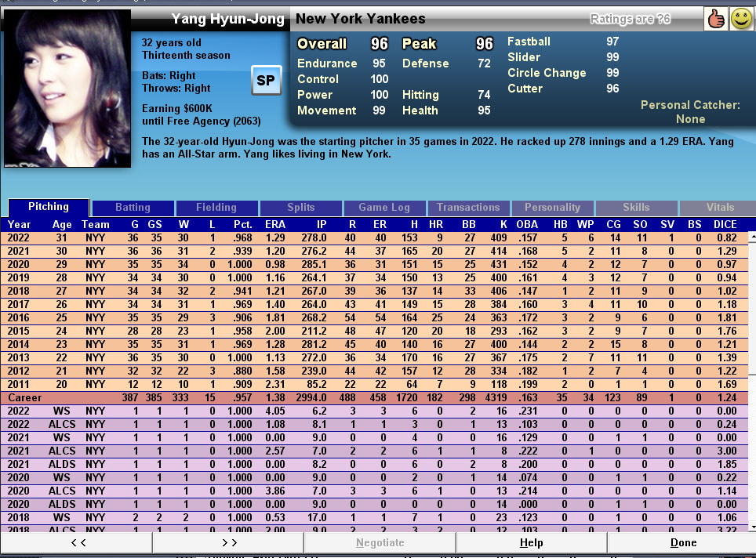This screenshot has height=558, width=756.
Task: Click the Done button
Action: pyautogui.click(x=682, y=543)
